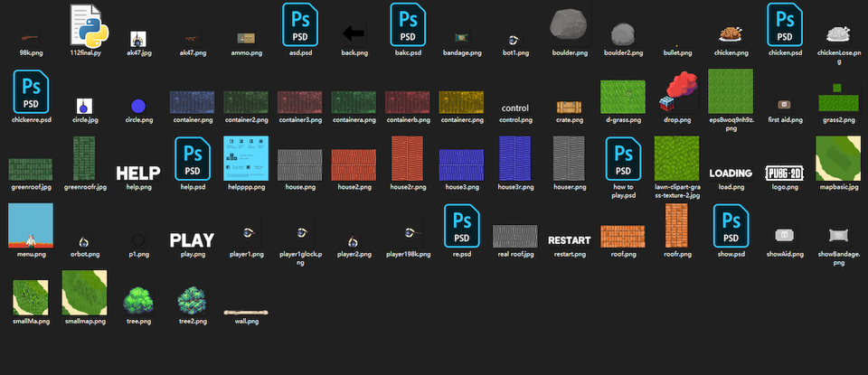Select the how to play.psd file
Viewport: 868px width, 375px height.
pos(623,159)
